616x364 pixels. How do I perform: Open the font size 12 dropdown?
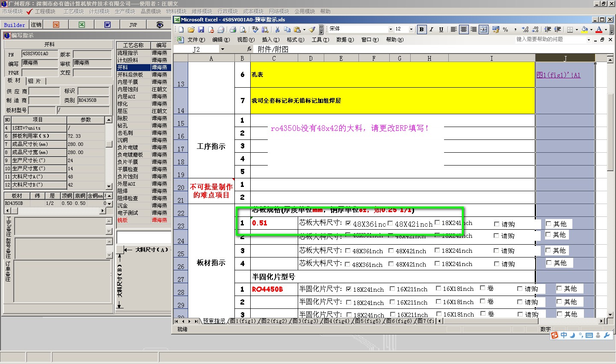pos(411,30)
